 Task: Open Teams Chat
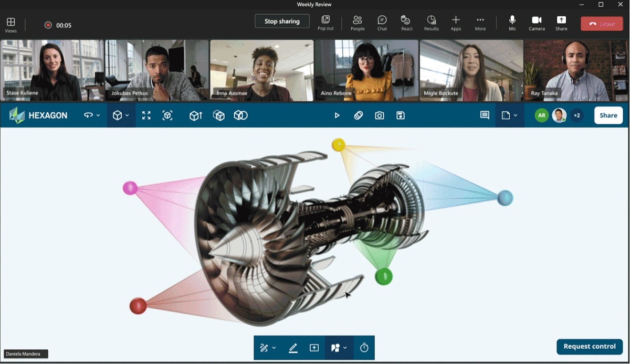tap(382, 23)
